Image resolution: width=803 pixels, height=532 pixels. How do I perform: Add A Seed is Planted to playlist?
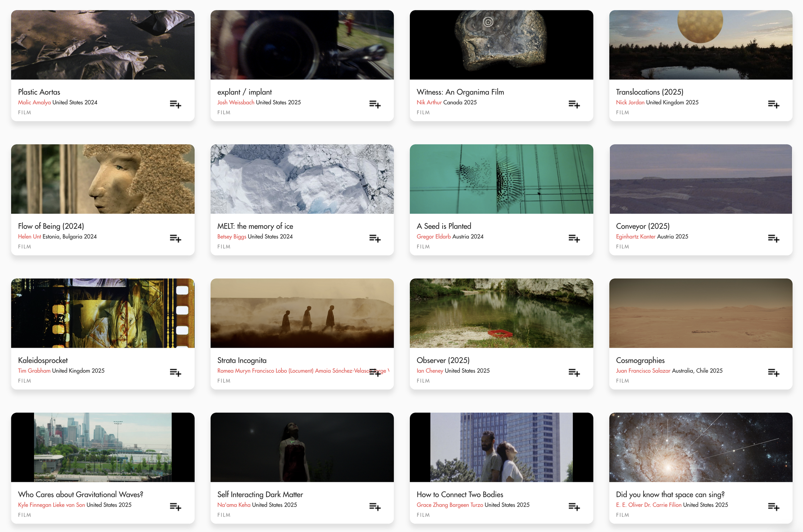point(574,238)
